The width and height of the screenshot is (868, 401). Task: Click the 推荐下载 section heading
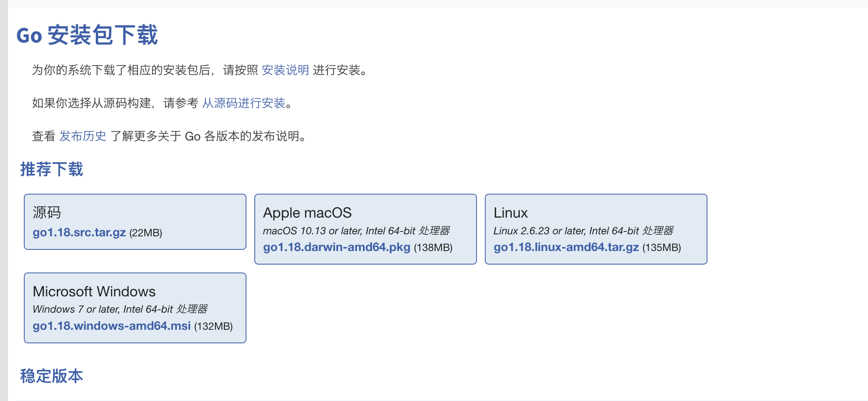[52, 169]
